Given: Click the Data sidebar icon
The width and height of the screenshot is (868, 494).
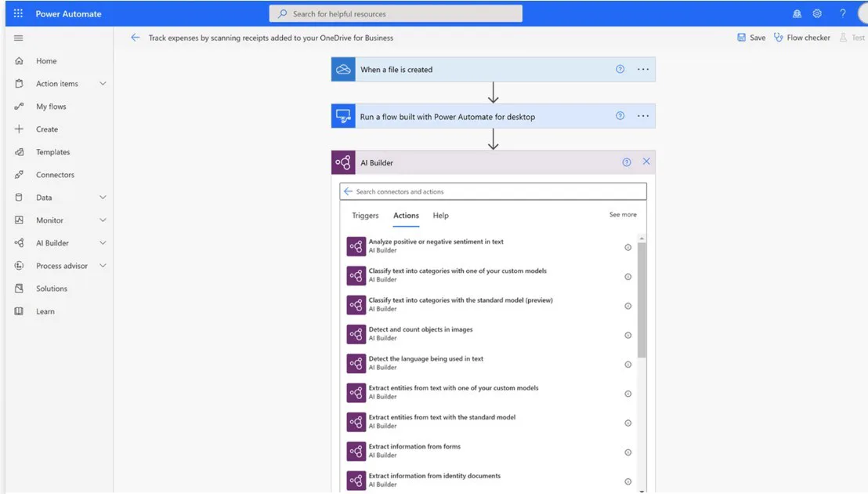Looking at the screenshot, I should tap(19, 197).
